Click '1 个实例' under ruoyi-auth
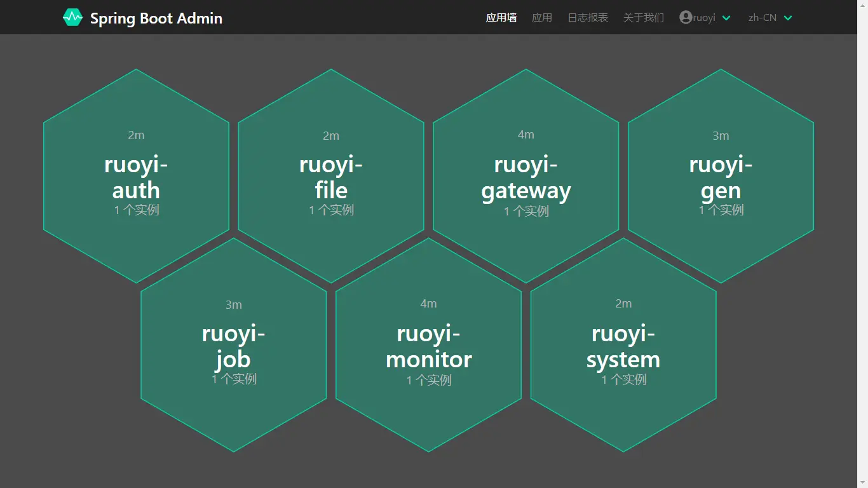Screen dimensions: 868x488 click(136, 210)
